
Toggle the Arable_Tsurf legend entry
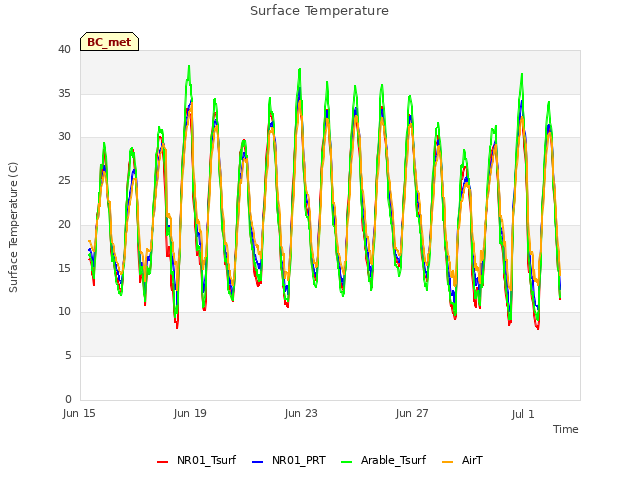pos(384,461)
